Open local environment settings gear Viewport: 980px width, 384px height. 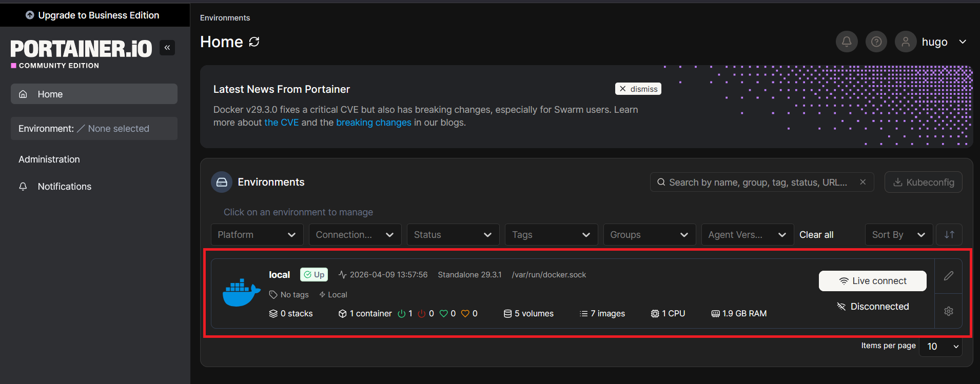coord(949,311)
